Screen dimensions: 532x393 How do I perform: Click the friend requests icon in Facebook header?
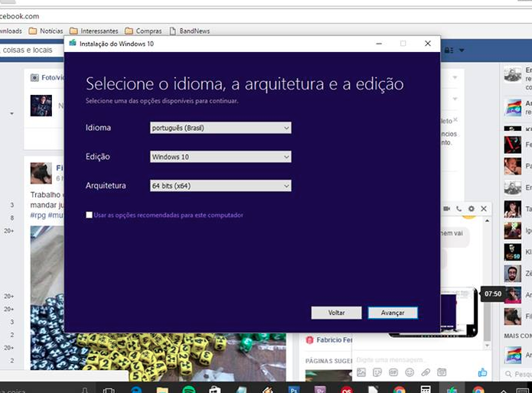coord(449,51)
